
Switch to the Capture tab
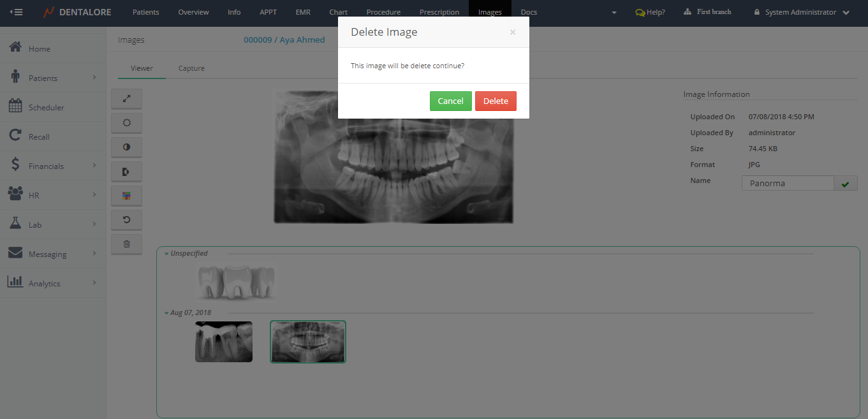pos(191,68)
